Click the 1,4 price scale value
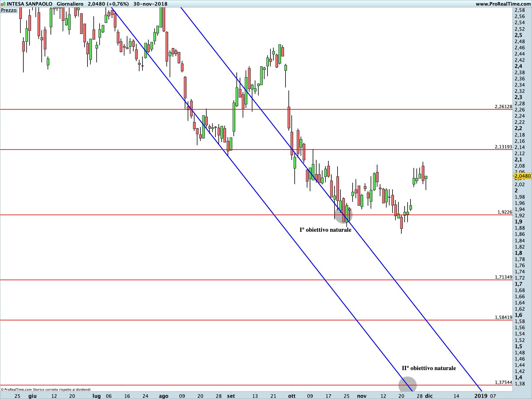 pyautogui.click(x=518, y=377)
